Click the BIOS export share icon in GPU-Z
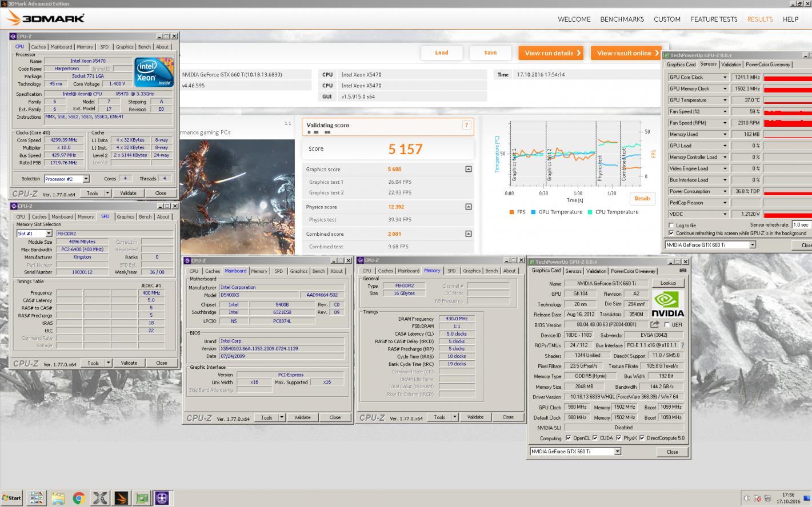Viewport: 812px width, 507px height. (654, 325)
